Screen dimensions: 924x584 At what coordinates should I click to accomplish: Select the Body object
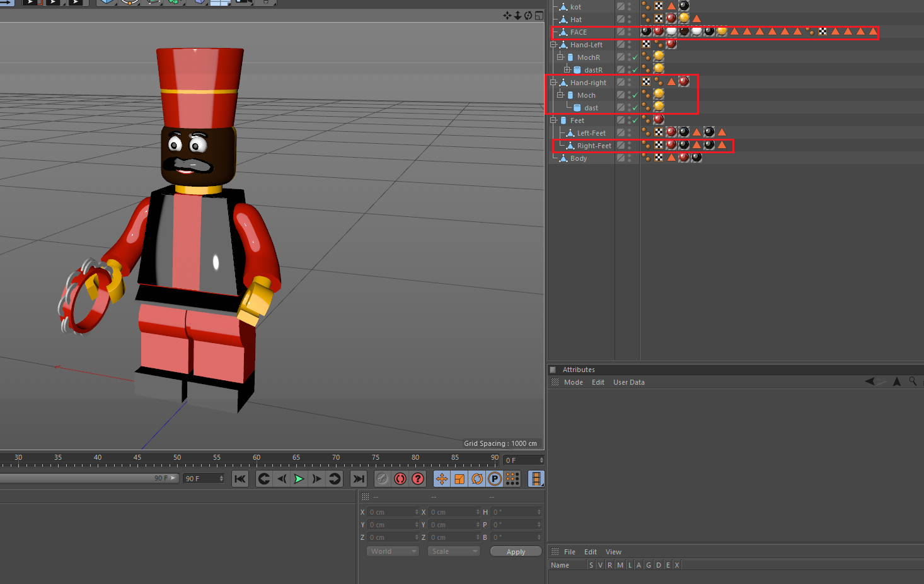pos(579,158)
